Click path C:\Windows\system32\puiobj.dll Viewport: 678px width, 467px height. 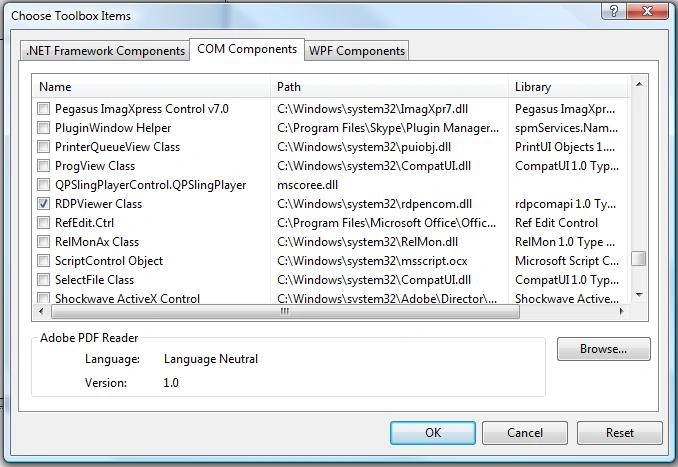[364, 147]
